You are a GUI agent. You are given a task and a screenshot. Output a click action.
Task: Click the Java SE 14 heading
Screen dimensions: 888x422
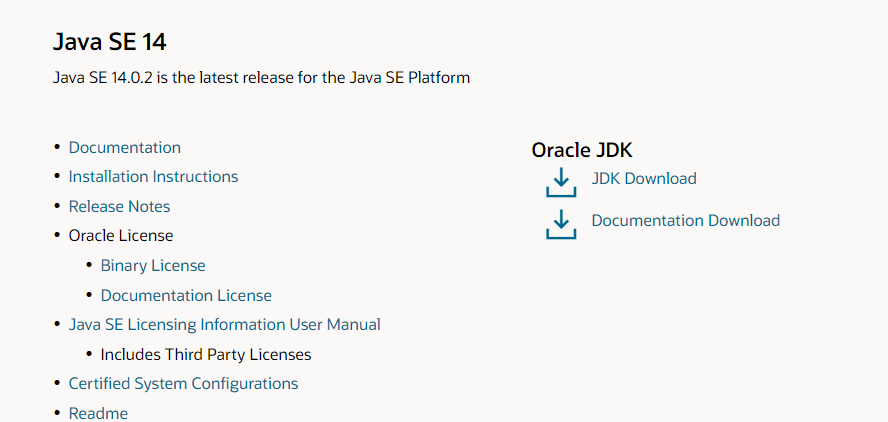click(110, 42)
